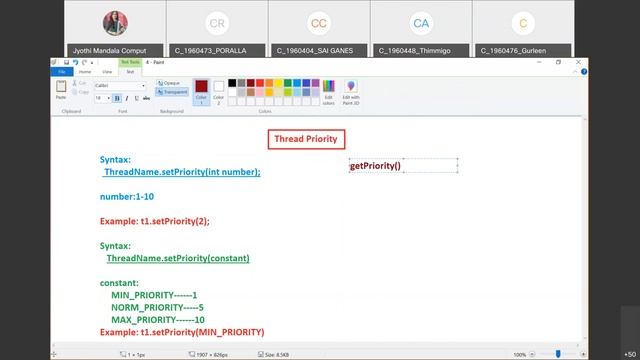Viewport: 640px width, 360px height.
Task: Select Transparent background option
Action: point(172,92)
